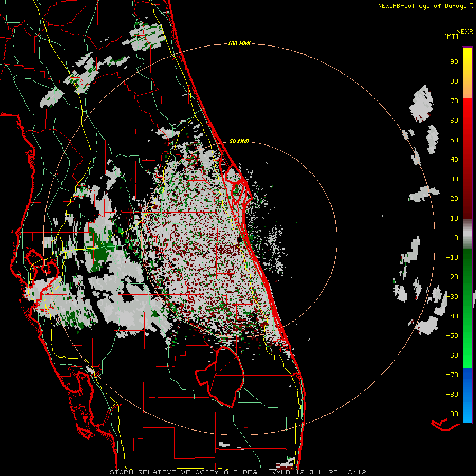
Task: Select the -50 knot scale label
Action: click(452, 336)
